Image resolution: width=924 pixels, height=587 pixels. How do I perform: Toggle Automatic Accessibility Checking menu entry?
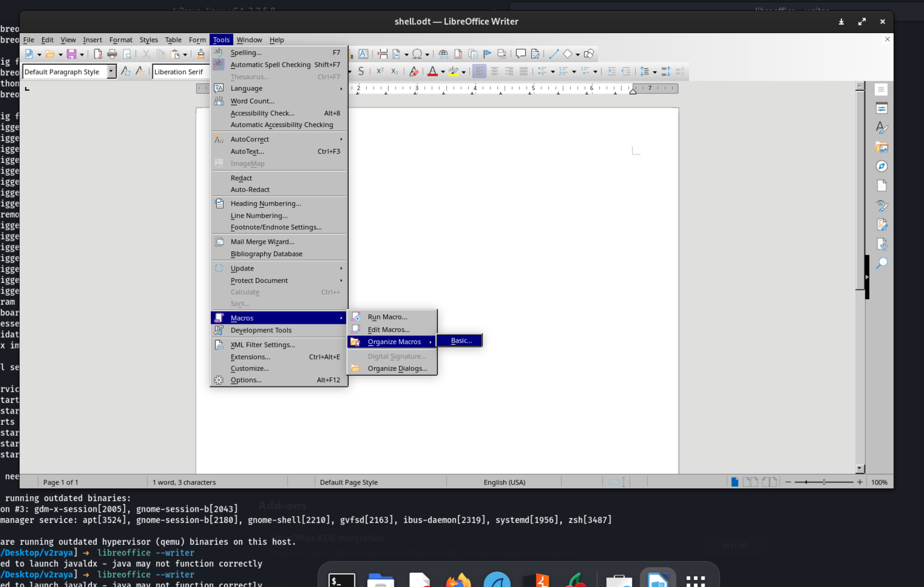[279, 125]
